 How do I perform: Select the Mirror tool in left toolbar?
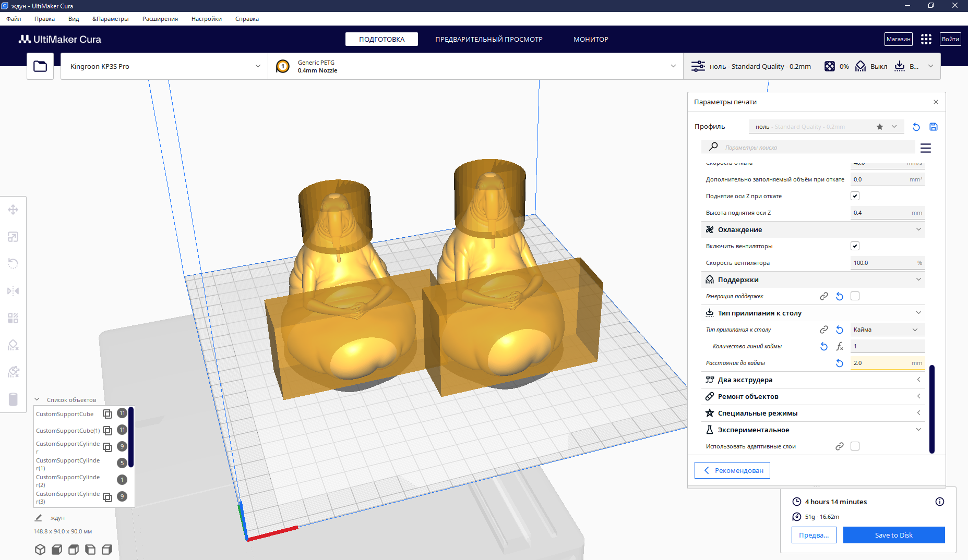tap(13, 291)
